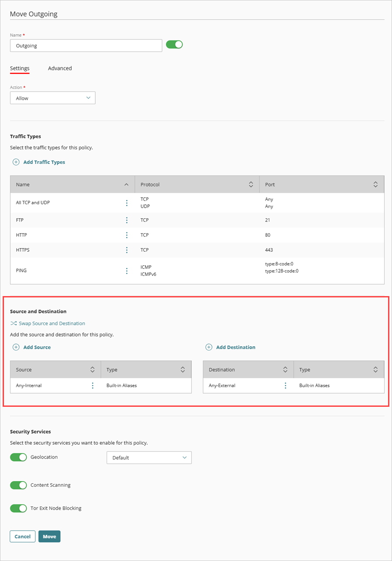Click inside the Outgoing name field
392x561 pixels.
[x=86, y=45]
